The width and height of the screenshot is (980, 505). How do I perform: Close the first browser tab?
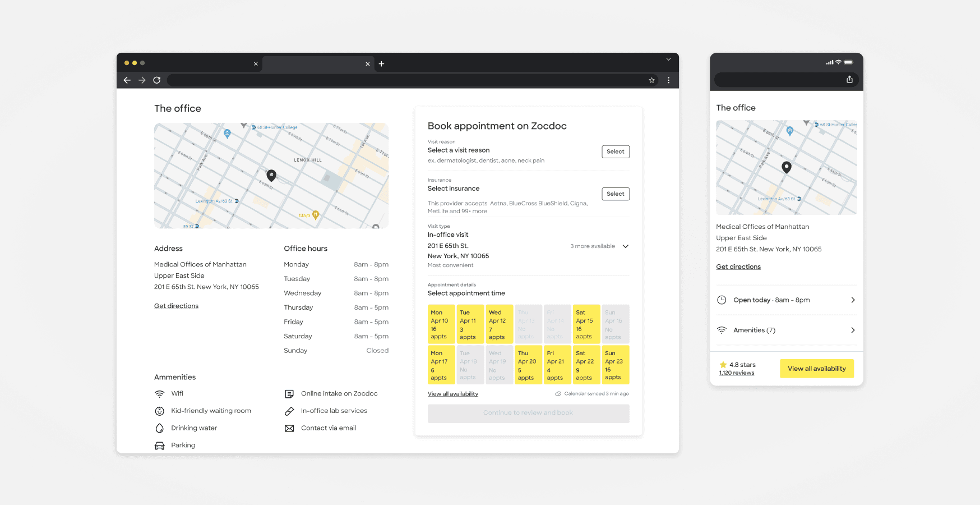coord(256,64)
